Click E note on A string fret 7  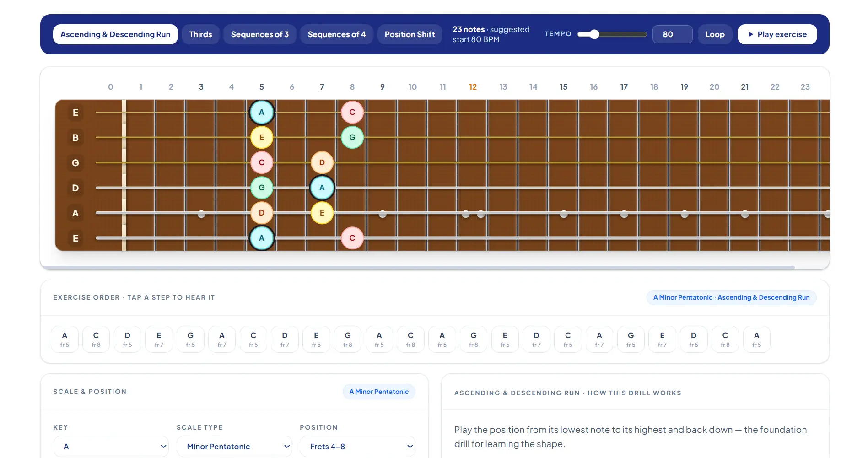322,213
